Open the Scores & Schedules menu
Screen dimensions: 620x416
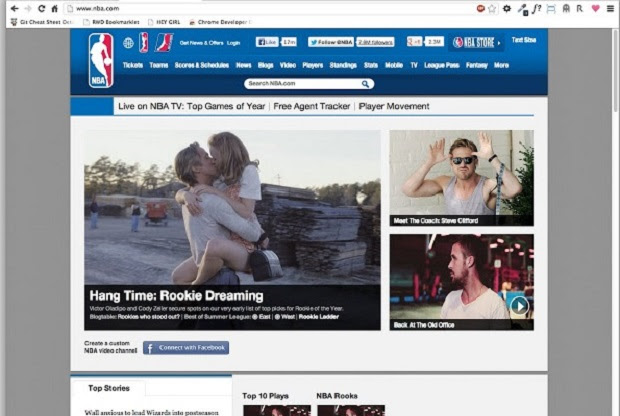pyautogui.click(x=202, y=65)
